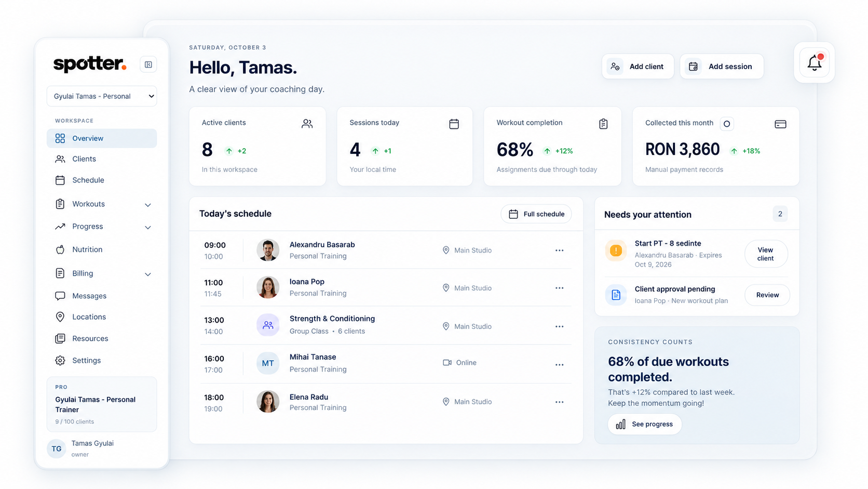Toggle the circle next to Collected this month
The height and width of the screenshot is (489, 868).
pyautogui.click(x=727, y=124)
